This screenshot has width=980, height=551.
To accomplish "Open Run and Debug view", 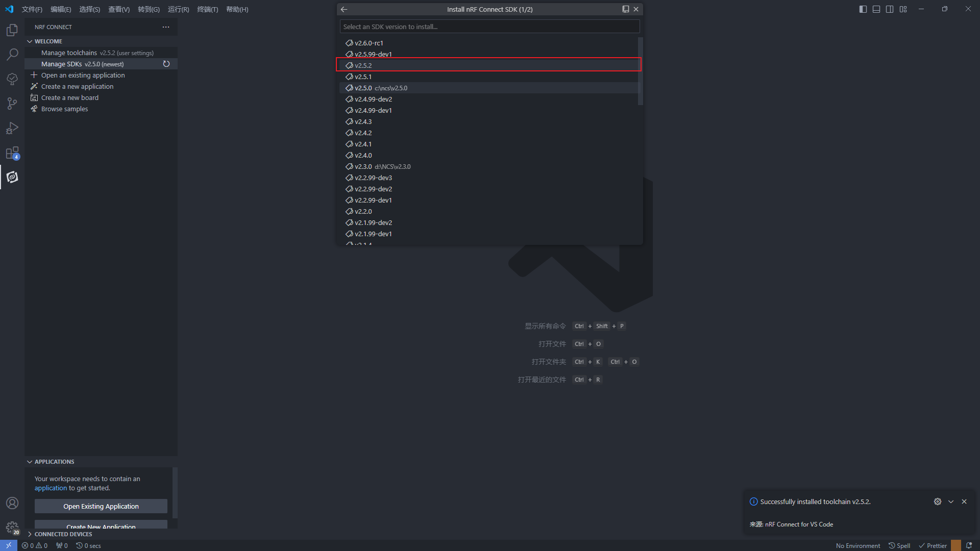I will point(12,128).
